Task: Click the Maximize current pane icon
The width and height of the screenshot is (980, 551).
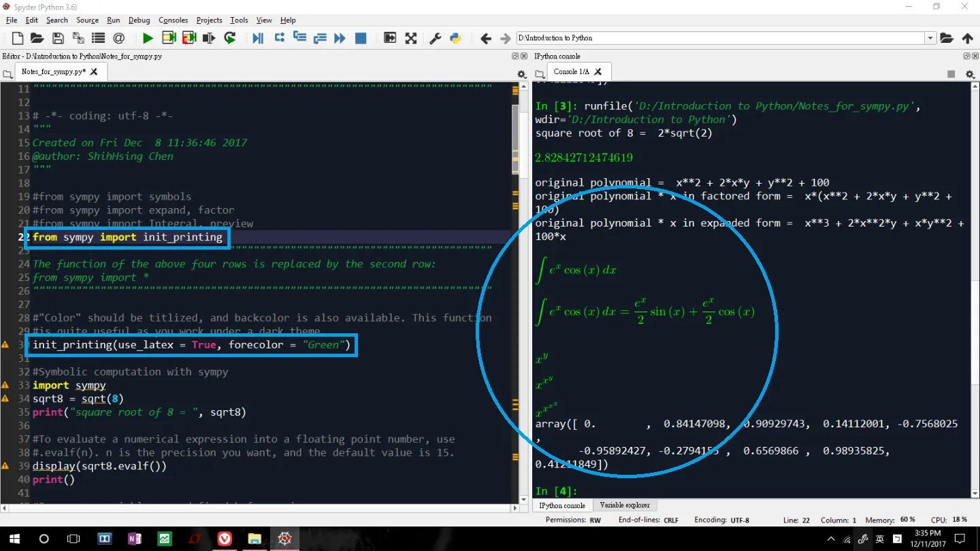Action: [x=390, y=38]
